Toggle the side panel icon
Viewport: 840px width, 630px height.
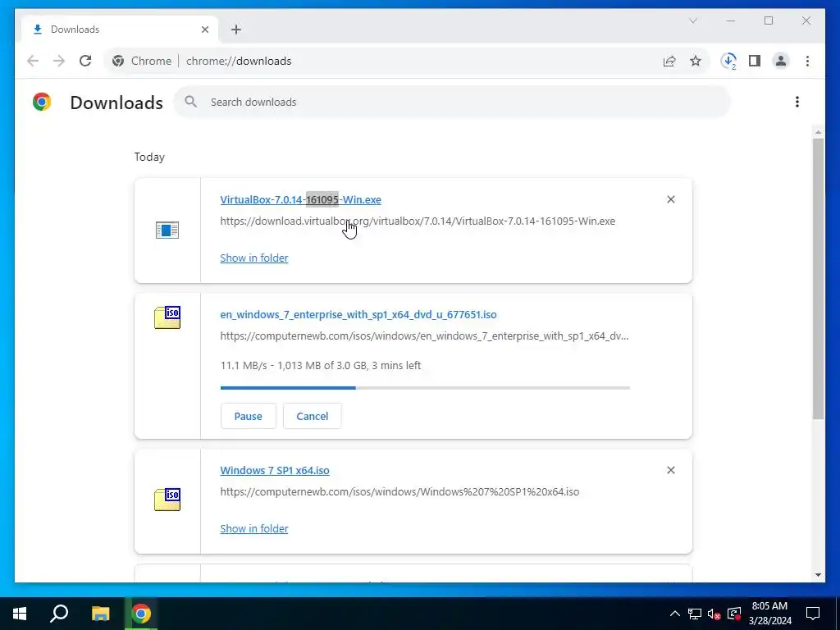click(755, 61)
